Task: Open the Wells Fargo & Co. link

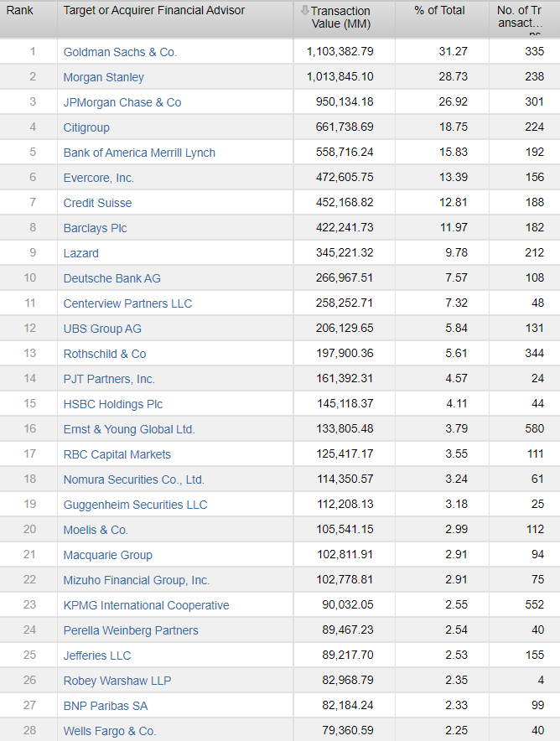Action: 110,731
